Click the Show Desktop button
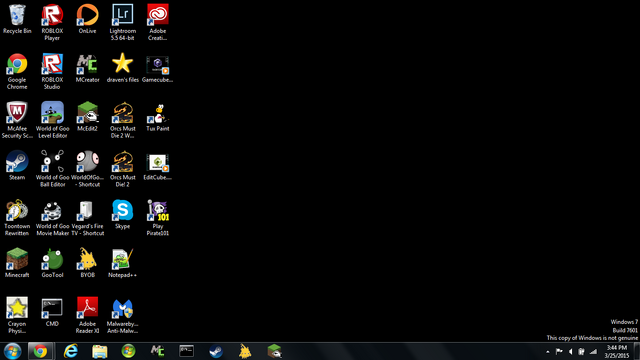Viewport: 640px width, 360px height. 637,351
